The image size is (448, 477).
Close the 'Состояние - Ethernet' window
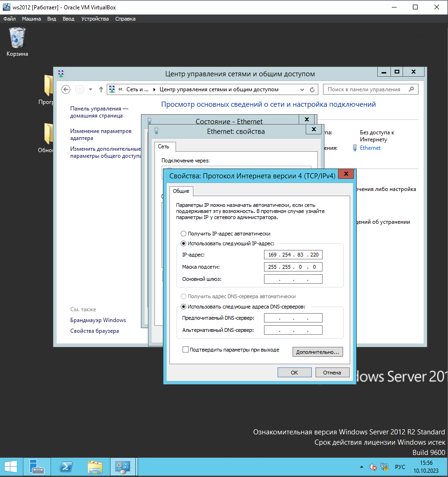click(x=307, y=119)
